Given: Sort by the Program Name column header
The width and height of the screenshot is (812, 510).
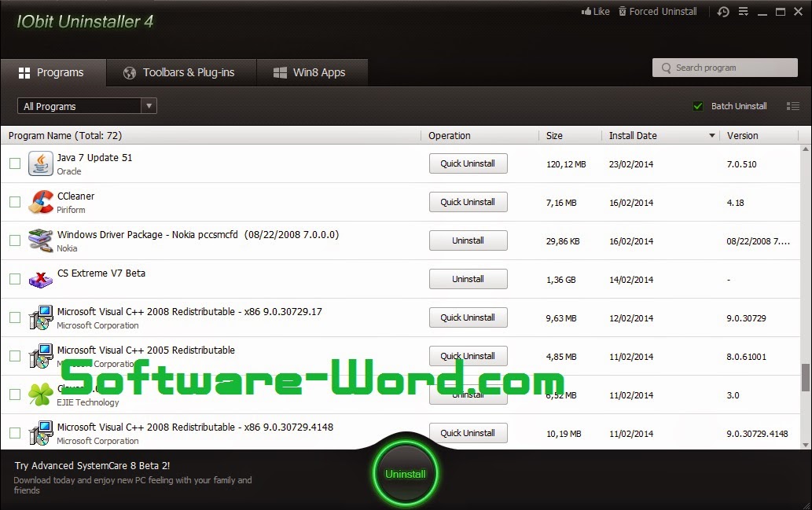Looking at the screenshot, I should (65, 136).
